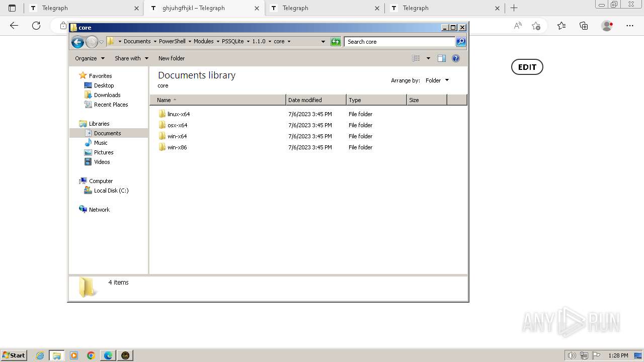Open Local Disk (C:) in sidebar
Viewport: 644px width, 362px height.
[x=111, y=191]
